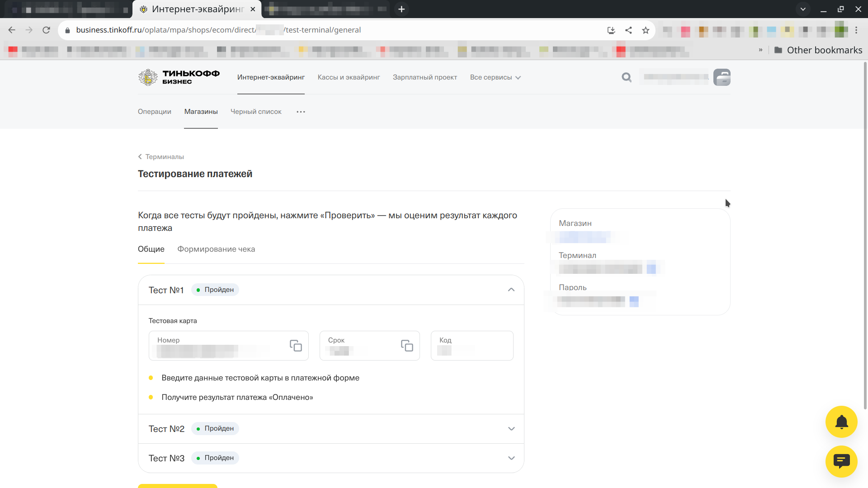Click the Tinkoff Business logo

[179, 77]
